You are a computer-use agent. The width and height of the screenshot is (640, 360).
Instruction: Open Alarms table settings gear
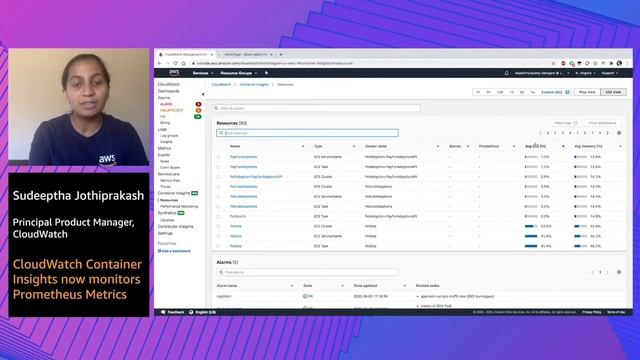[x=619, y=272]
